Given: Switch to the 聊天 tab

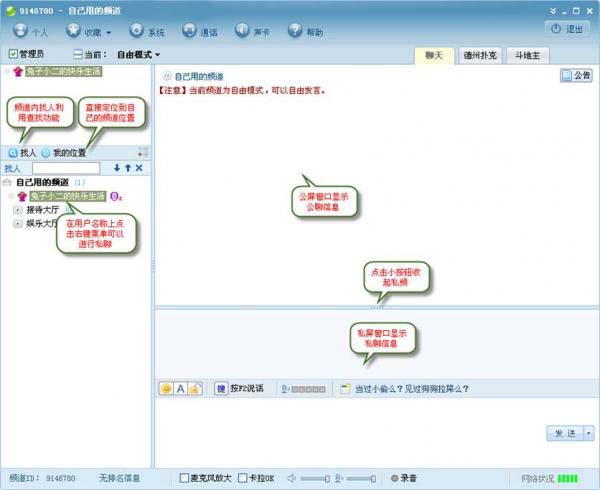Looking at the screenshot, I should (434, 55).
